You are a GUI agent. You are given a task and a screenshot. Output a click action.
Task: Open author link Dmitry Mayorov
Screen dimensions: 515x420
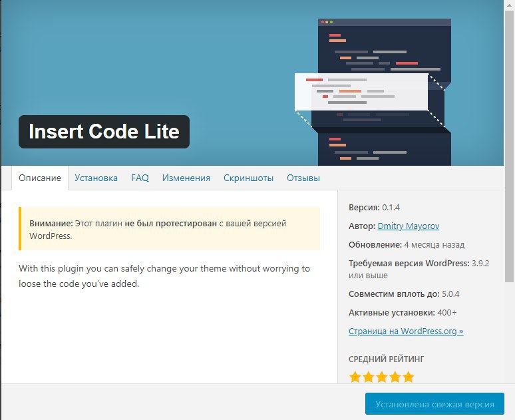[409, 226]
